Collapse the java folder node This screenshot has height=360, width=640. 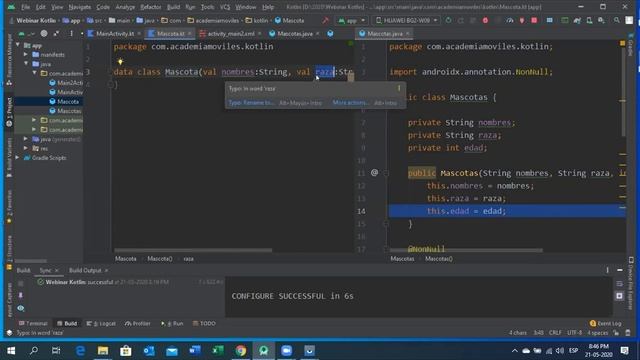(x=26, y=64)
